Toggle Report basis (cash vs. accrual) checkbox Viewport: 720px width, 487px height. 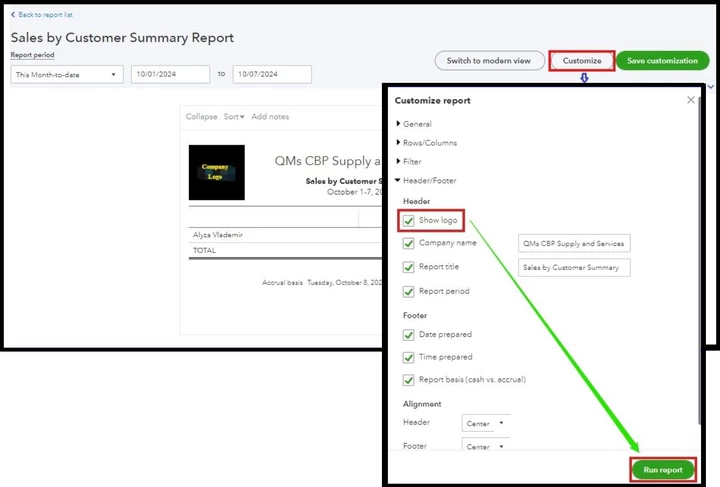click(x=409, y=380)
